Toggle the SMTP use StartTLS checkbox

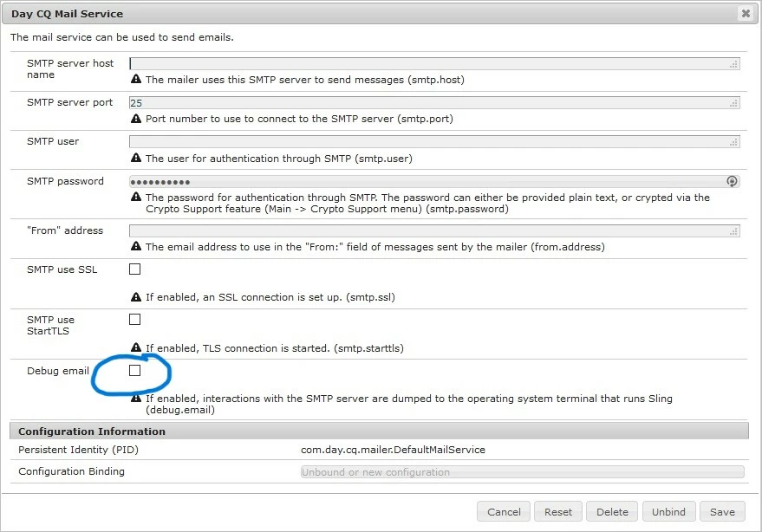tap(134, 319)
